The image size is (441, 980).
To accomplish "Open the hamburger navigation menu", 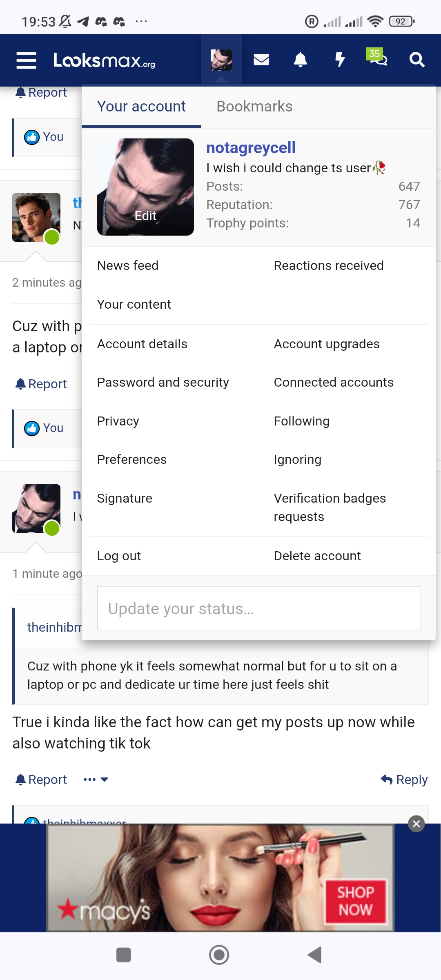I will [x=26, y=60].
